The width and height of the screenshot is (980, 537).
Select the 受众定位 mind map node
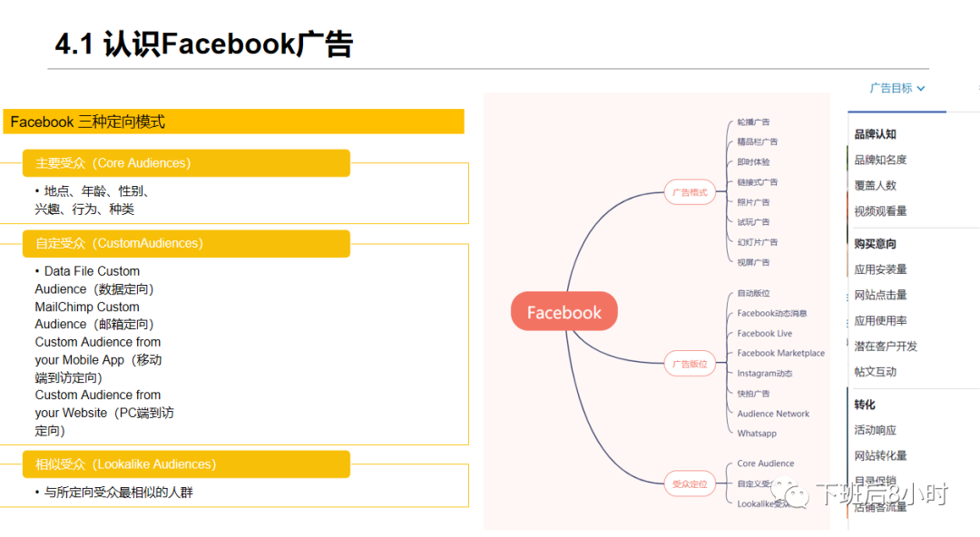[690, 483]
